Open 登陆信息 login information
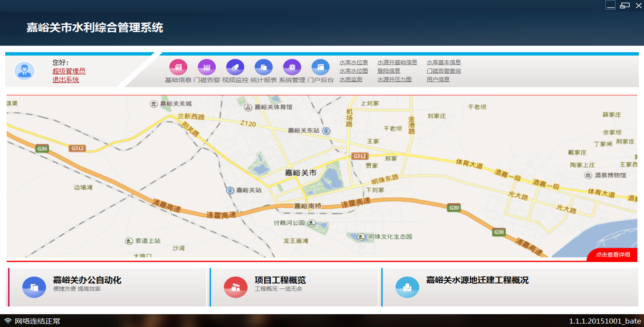 click(x=388, y=70)
